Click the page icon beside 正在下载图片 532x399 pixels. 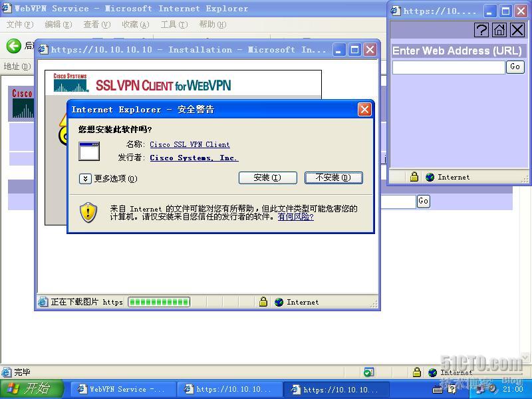[43, 302]
